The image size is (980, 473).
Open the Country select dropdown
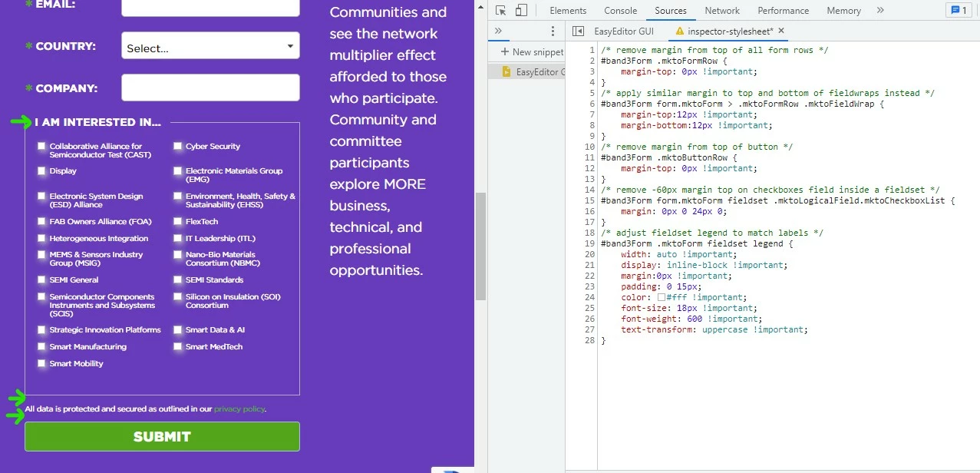[210, 46]
